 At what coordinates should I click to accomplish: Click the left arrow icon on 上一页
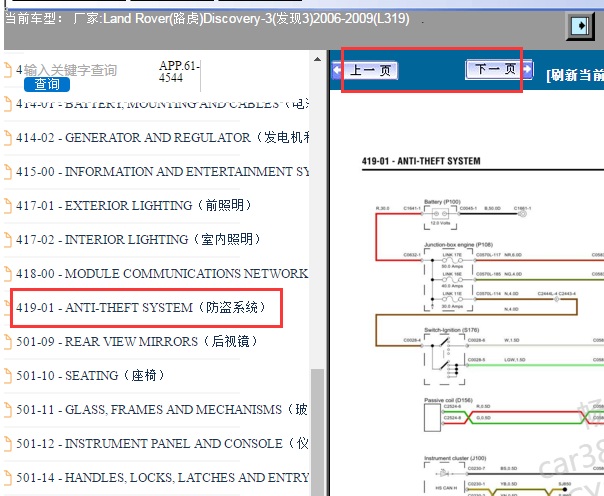[x=337, y=70]
